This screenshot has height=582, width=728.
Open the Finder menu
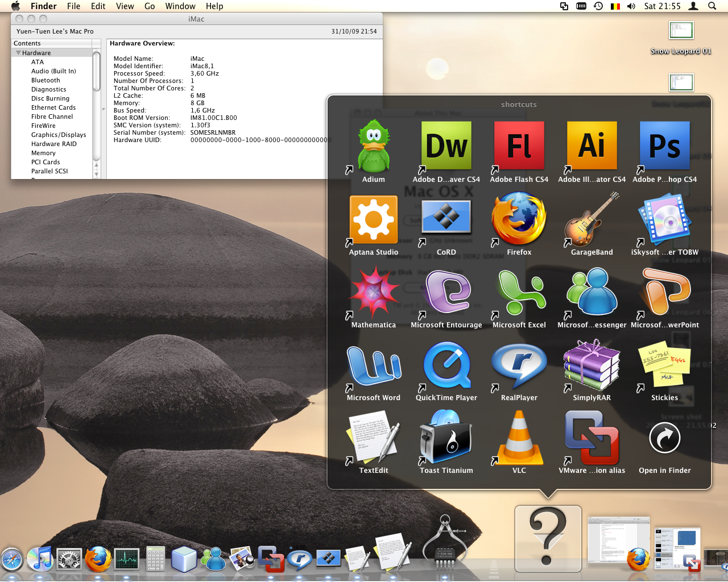pyautogui.click(x=44, y=6)
